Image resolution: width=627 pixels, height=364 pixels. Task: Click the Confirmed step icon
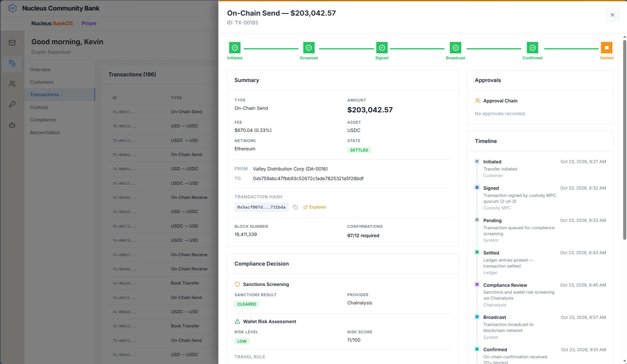pos(532,48)
